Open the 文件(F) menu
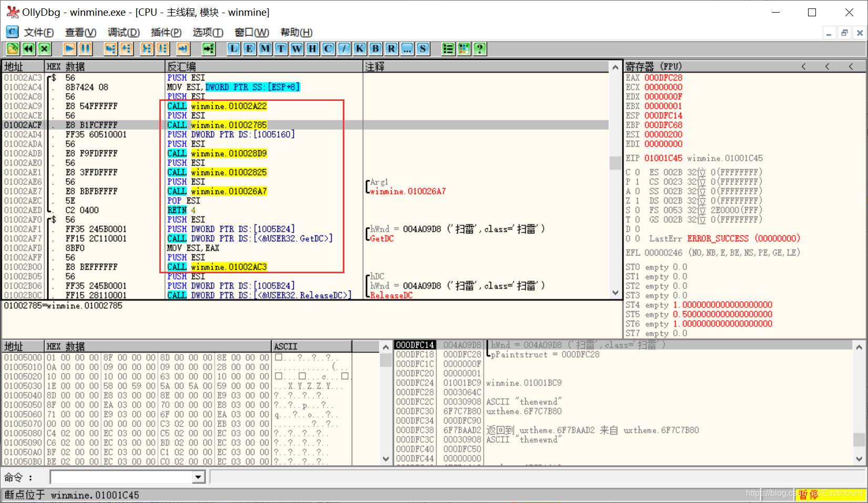Screen dimensions: 868x503 point(39,33)
